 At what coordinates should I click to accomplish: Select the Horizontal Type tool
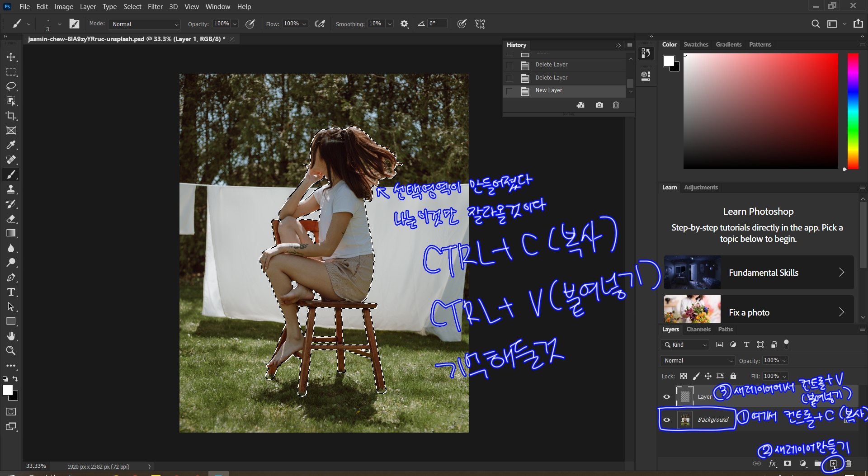[x=11, y=292]
